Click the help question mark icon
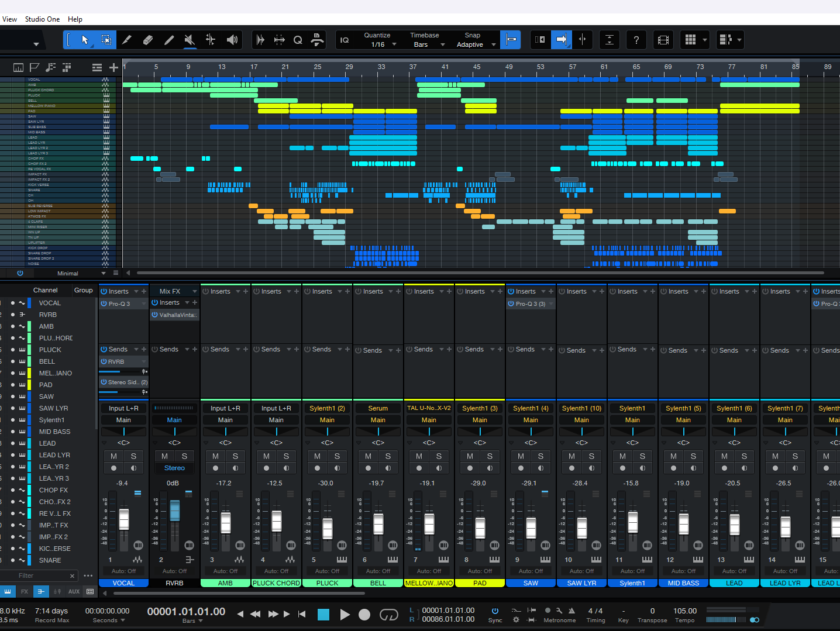 point(636,40)
